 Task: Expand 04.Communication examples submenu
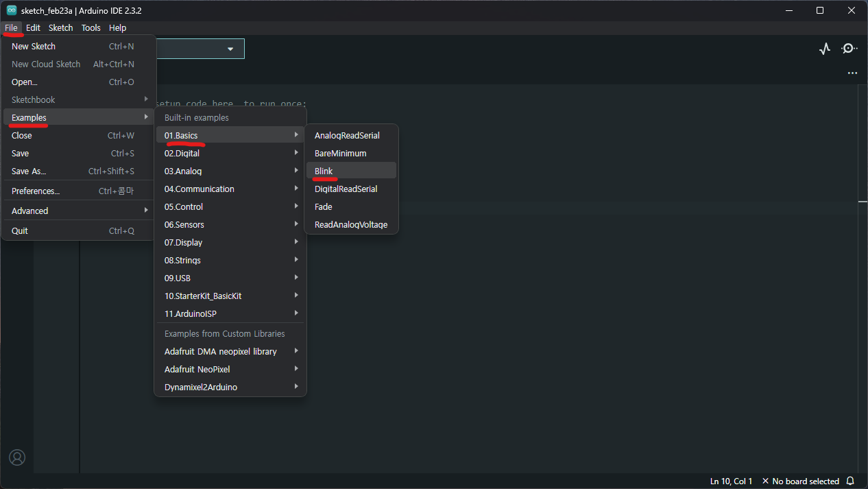pos(230,189)
